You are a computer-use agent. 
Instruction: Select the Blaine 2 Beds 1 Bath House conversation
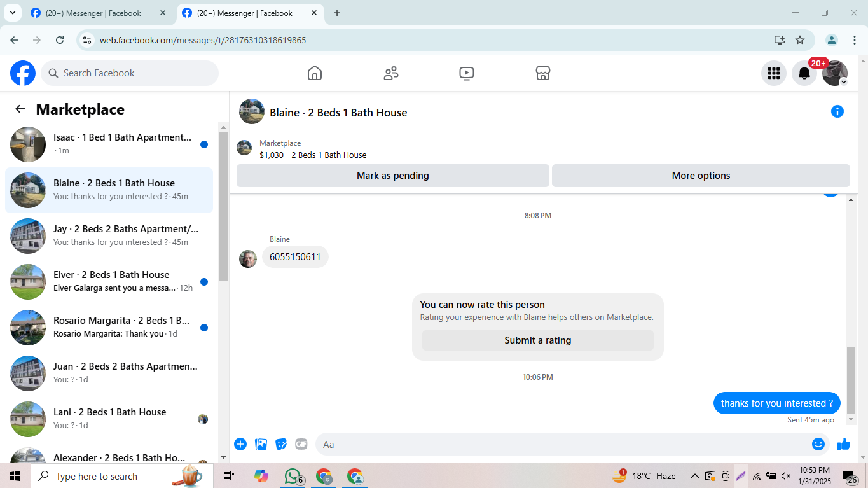tap(109, 190)
